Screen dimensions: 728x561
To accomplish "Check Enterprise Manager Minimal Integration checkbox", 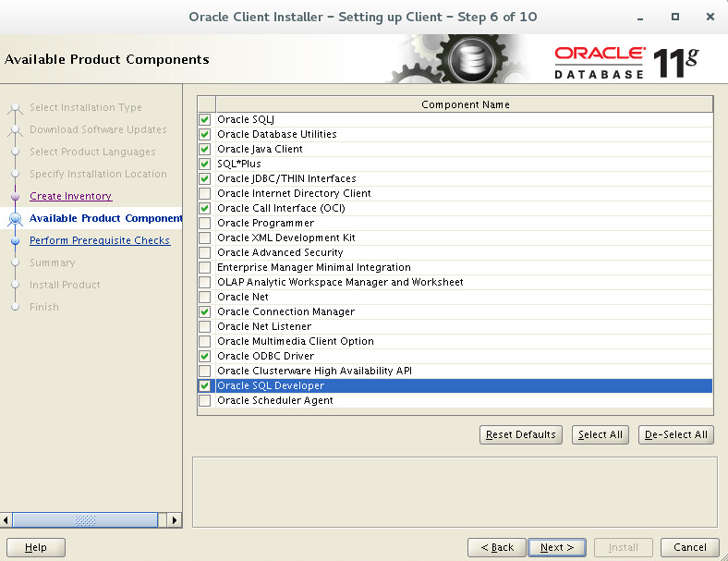I will point(205,267).
